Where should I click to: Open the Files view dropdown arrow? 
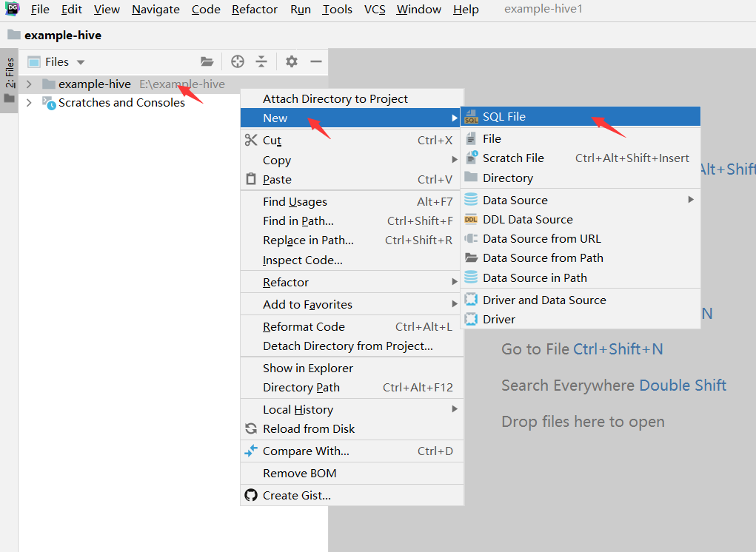point(81,62)
